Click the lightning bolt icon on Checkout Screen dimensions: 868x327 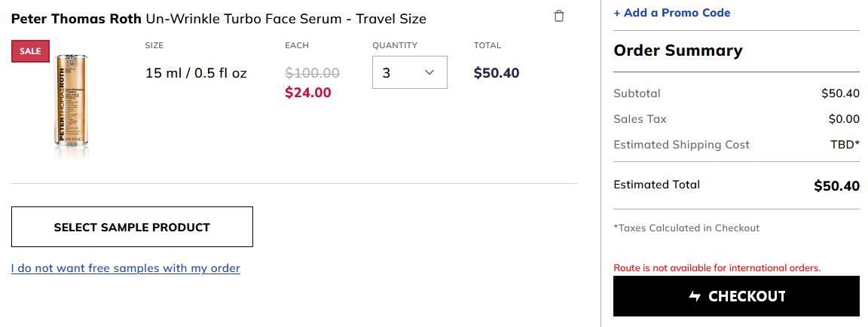[695, 297]
